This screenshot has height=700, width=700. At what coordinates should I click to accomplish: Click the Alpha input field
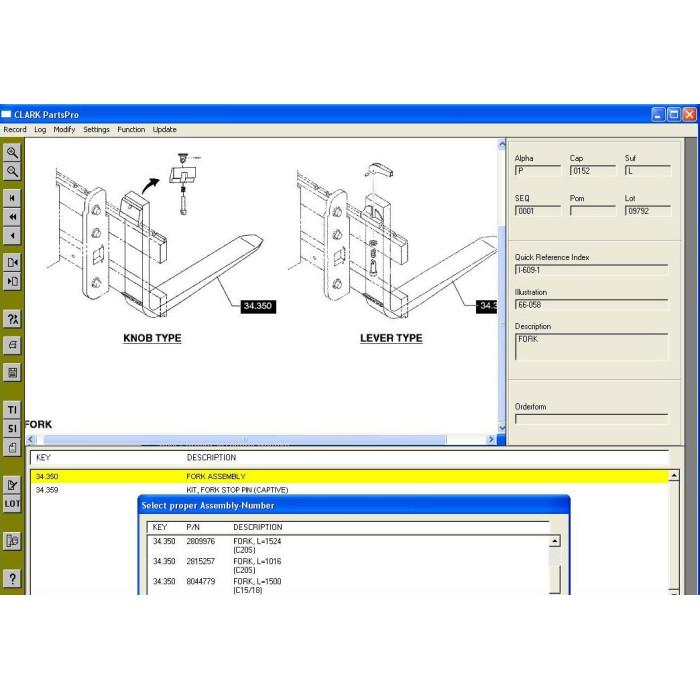point(538,171)
